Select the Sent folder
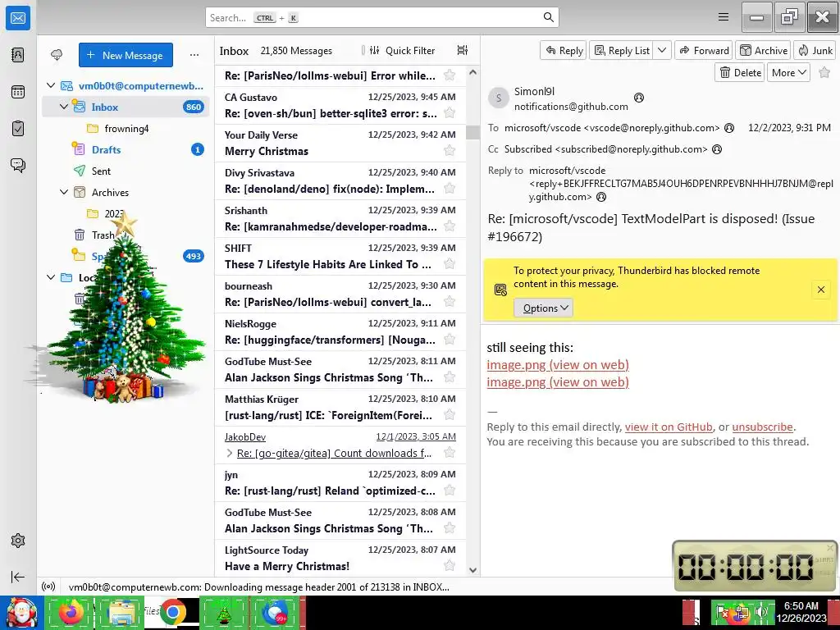The width and height of the screenshot is (840, 630). pos(126,171)
